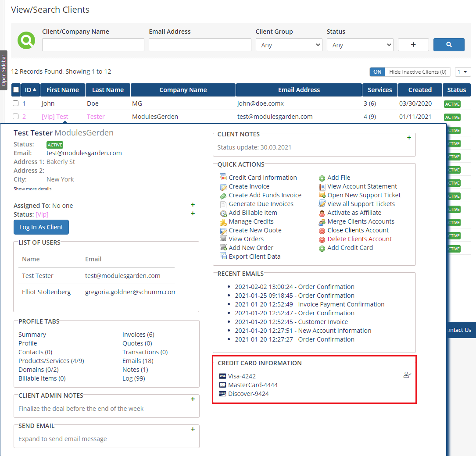Open the Contact Us side tab
476x456 pixels.
(x=461, y=330)
